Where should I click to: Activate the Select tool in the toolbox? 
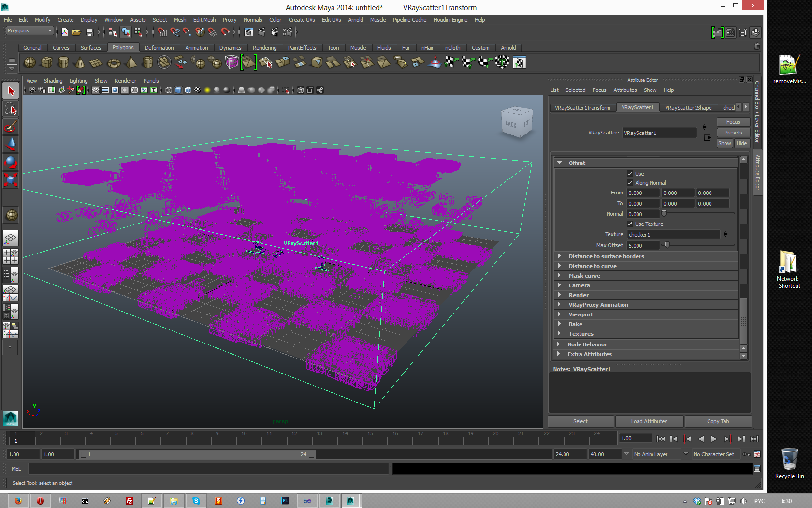click(11, 91)
